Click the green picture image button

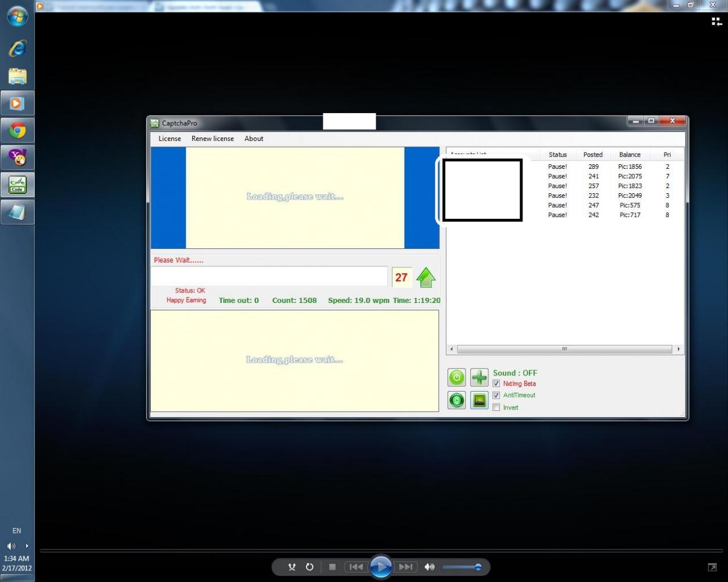(x=480, y=400)
